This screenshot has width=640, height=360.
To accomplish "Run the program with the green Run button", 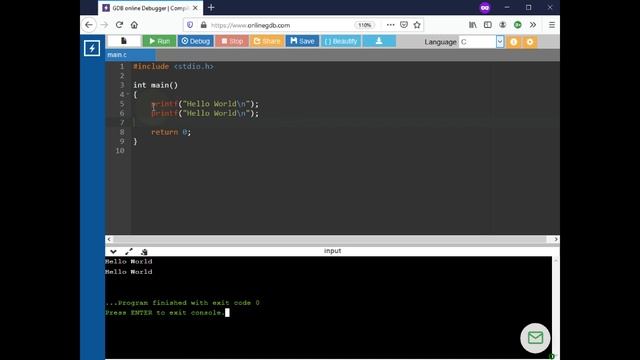I will (159, 41).
